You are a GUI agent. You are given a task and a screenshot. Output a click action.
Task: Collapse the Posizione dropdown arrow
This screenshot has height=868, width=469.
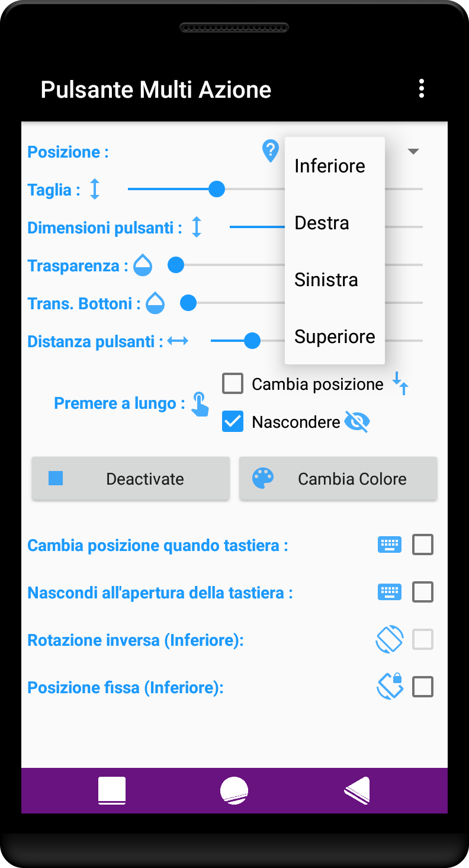coord(413,152)
